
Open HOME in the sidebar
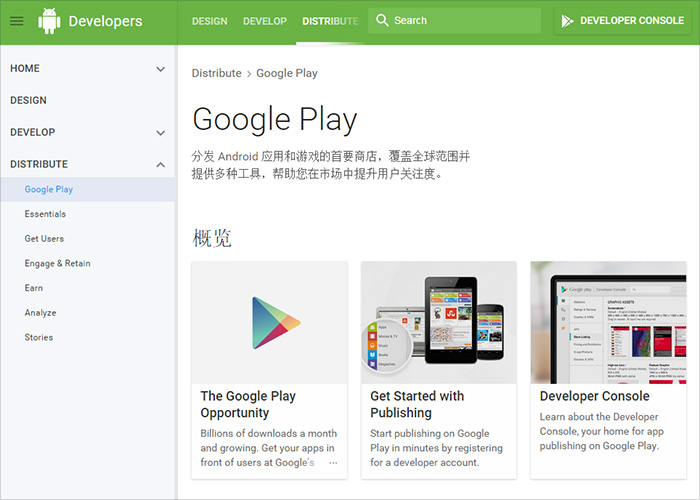tap(25, 68)
